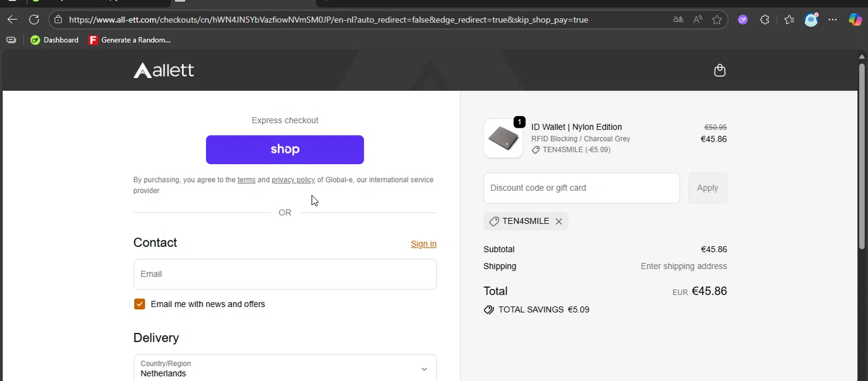Open the privacy policy link
The height and width of the screenshot is (381, 868).
(293, 180)
